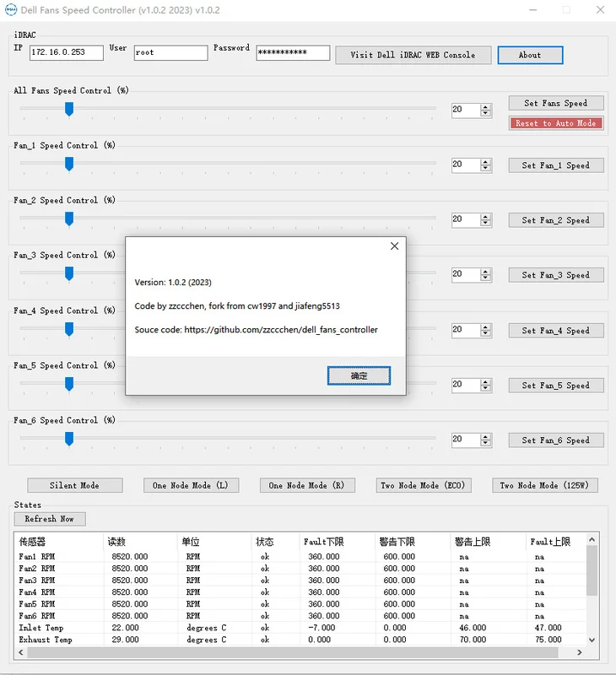Click the Dell logo icon in the title bar
This screenshot has width=616, height=675.
(x=10, y=10)
